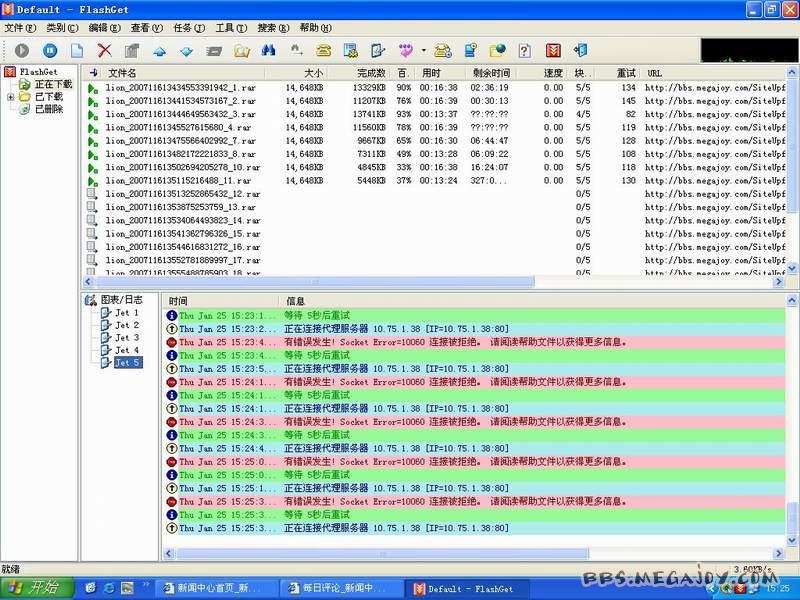
Task: Select Jet 3 in the log tree
Action: (127, 338)
